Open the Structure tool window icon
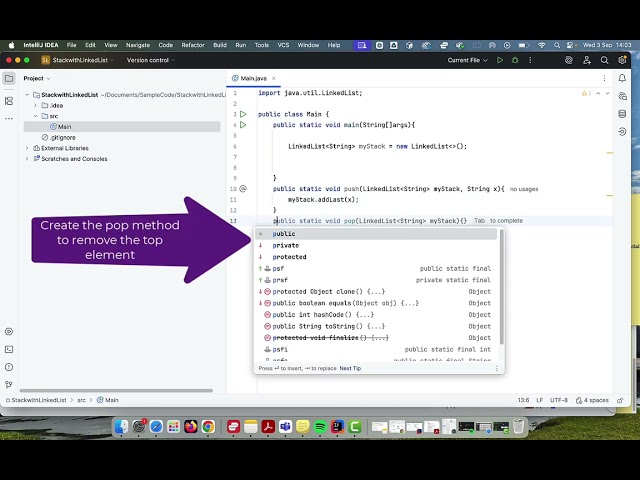This screenshot has height=480, width=640. (9, 101)
